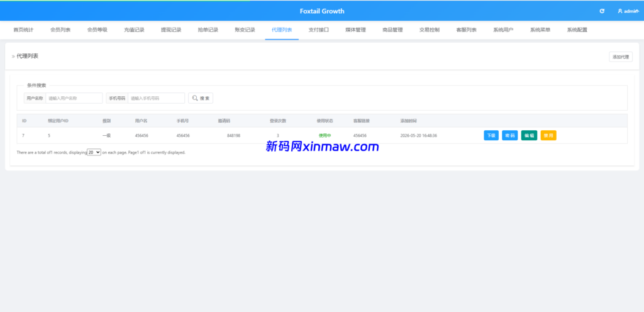644x312 pixels.
Task: Click the ID column header
Action: [25, 121]
